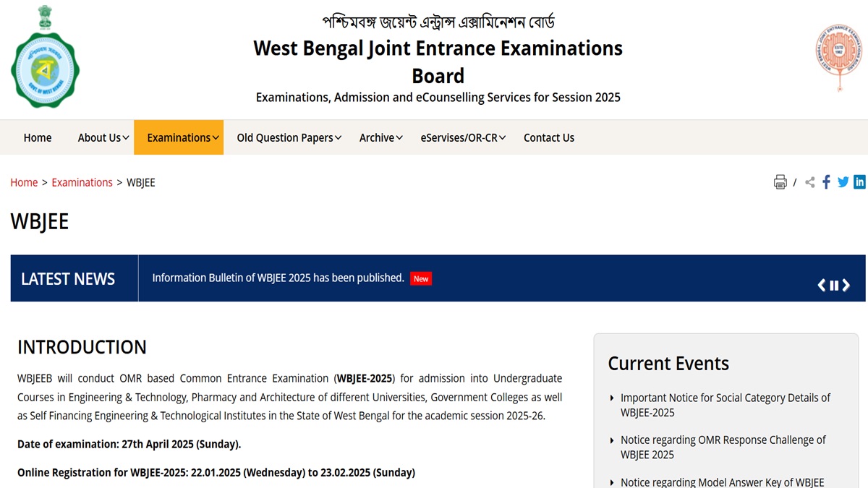The width and height of the screenshot is (868, 488).
Task: Open the Contact Us page
Action: [549, 137]
